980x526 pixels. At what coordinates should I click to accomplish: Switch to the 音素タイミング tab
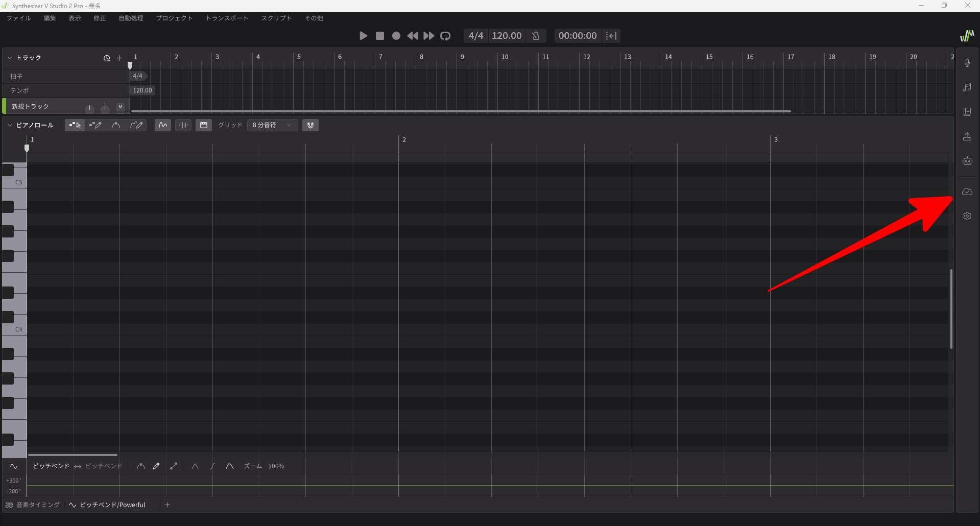pos(33,505)
